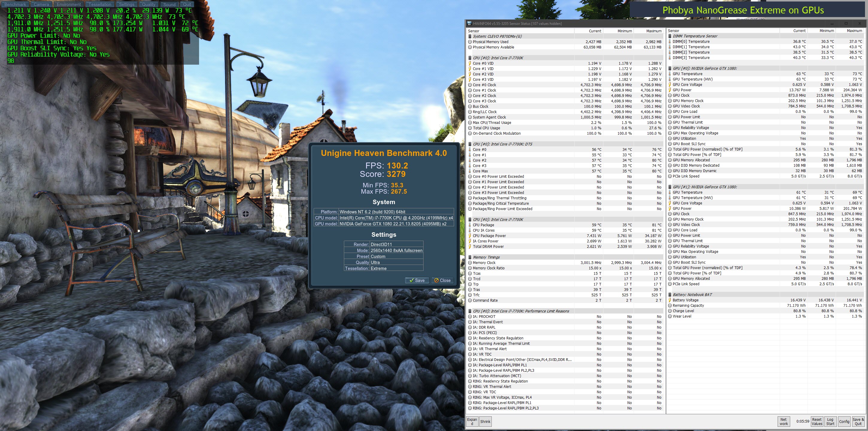
Task: Click the lightning icon beside Core #0 VID
Action: 470,63
